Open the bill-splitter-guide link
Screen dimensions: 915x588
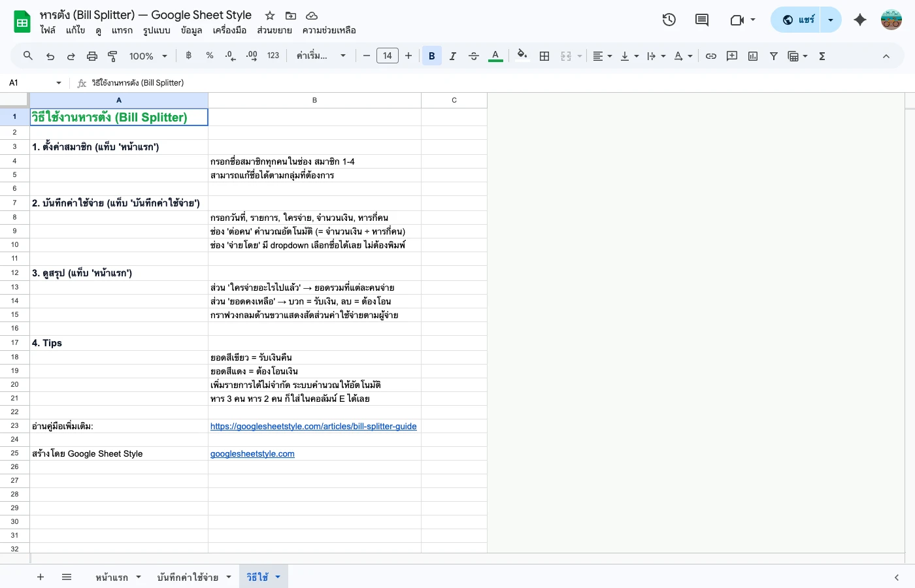(x=314, y=426)
